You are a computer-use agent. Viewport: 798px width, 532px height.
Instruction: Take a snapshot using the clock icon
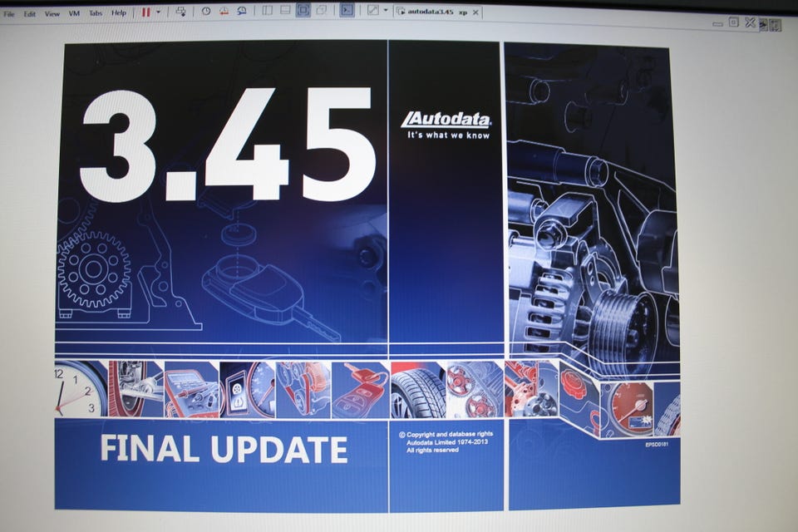click(x=206, y=11)
